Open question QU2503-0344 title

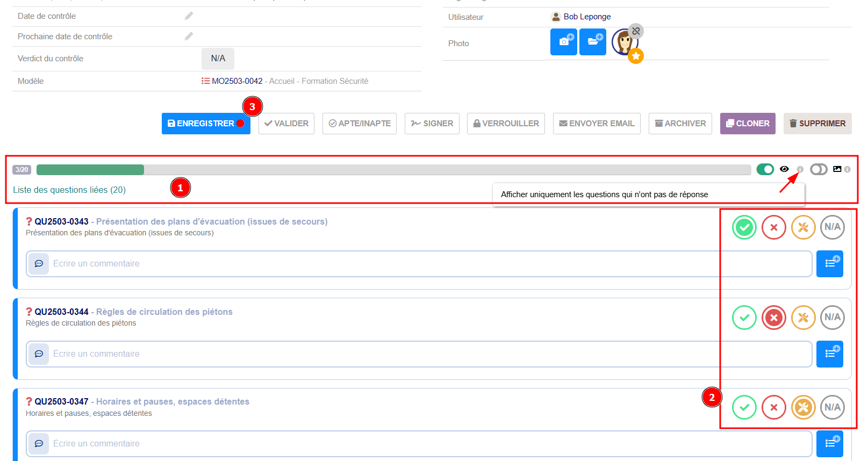(133, 312)
